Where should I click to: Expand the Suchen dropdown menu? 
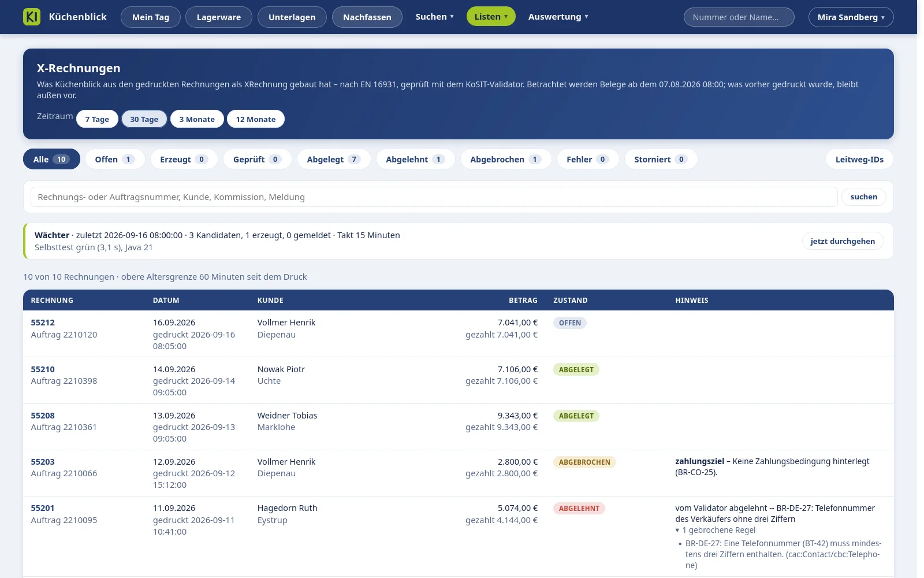point(434,17)
